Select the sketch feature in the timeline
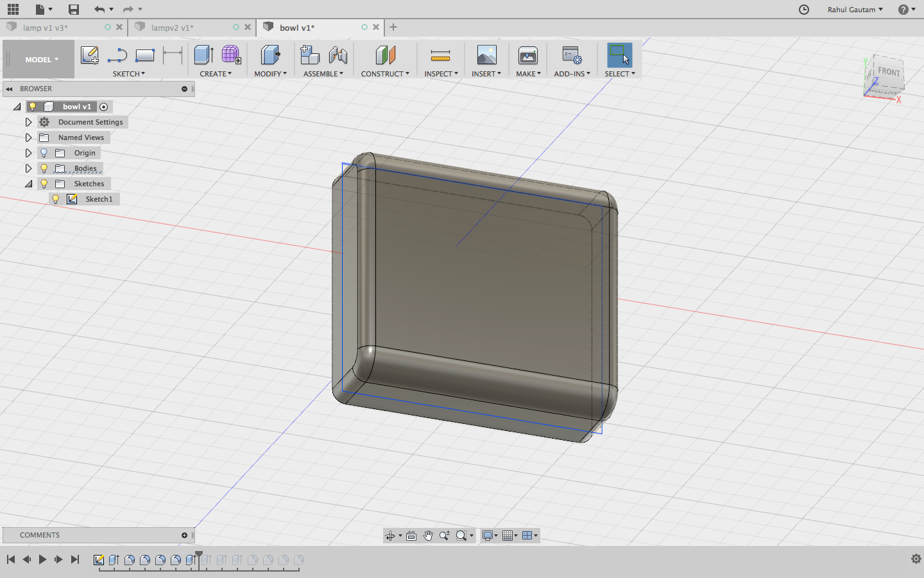This screenshot has height=578, width=924. coord(99,560)
